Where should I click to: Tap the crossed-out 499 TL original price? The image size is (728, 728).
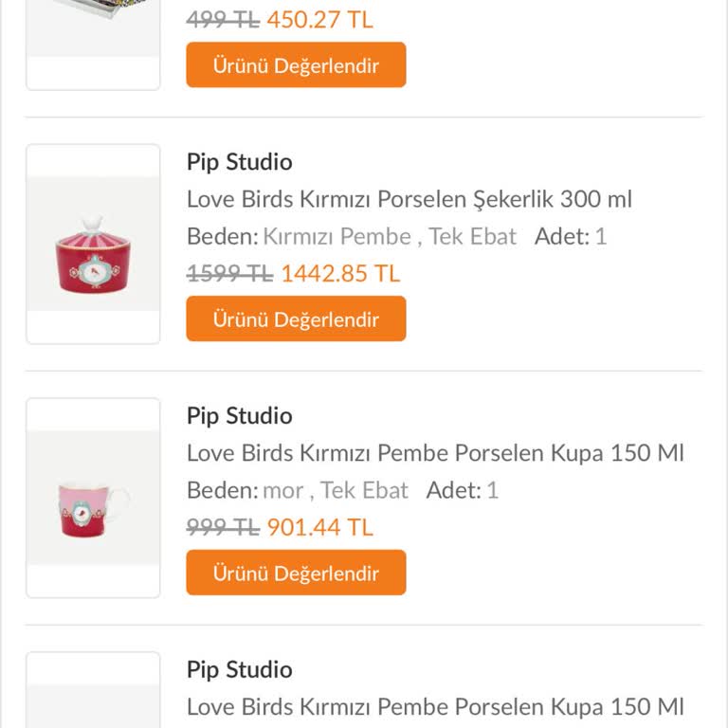(x=223, y=20)
